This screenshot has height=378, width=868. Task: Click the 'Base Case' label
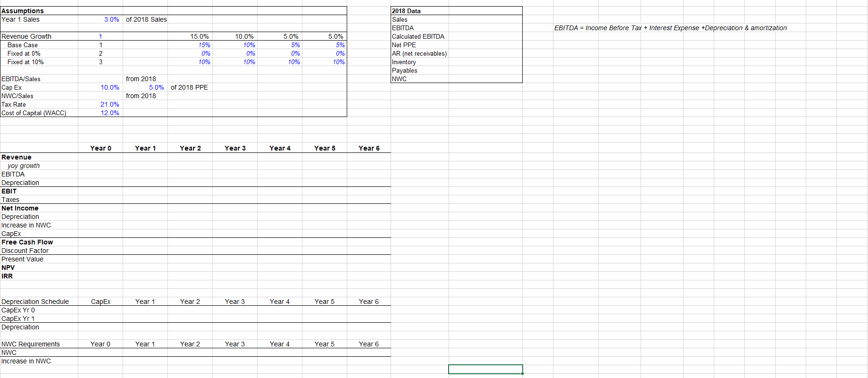(23, 45)
